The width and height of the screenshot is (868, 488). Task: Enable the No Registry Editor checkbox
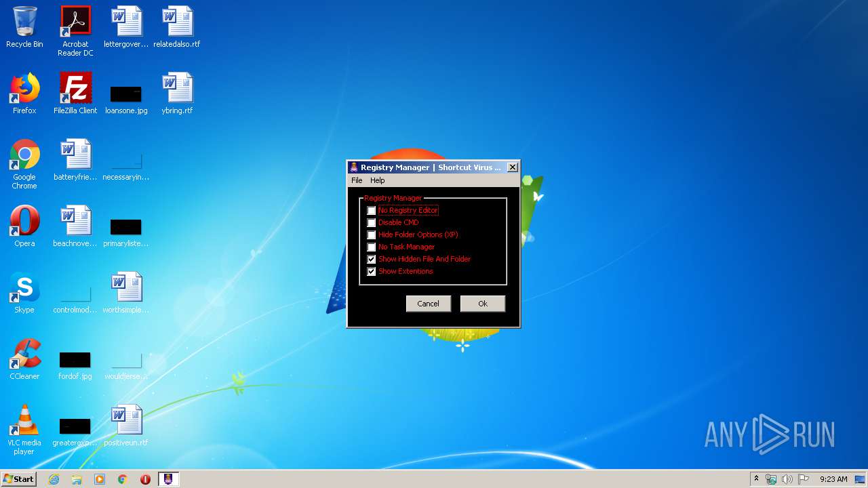coord(372,211)
